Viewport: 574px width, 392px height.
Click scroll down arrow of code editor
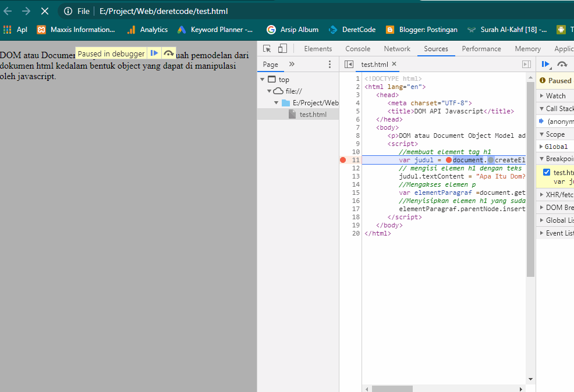tap(530, 379)
